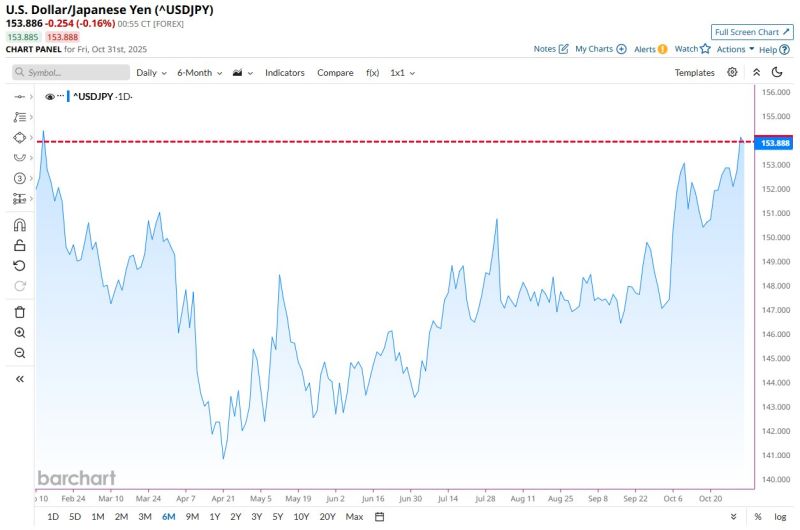Screen dimensions: 800x530
Task: Undo the last chart action
Action: (x=19, y=266)
